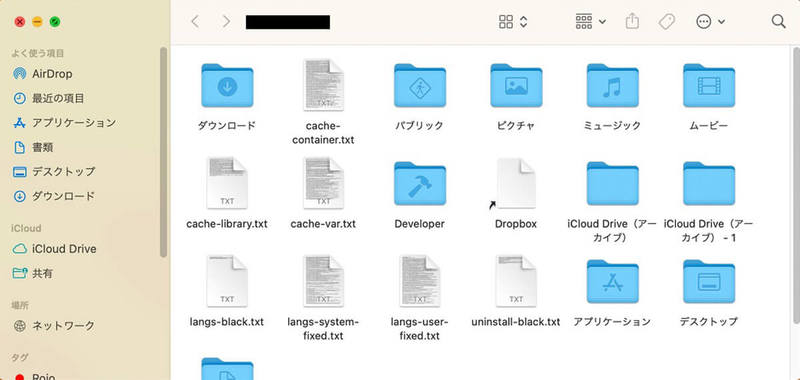
Task: Open デスクトップ in the sidebar
Action: 54,171
